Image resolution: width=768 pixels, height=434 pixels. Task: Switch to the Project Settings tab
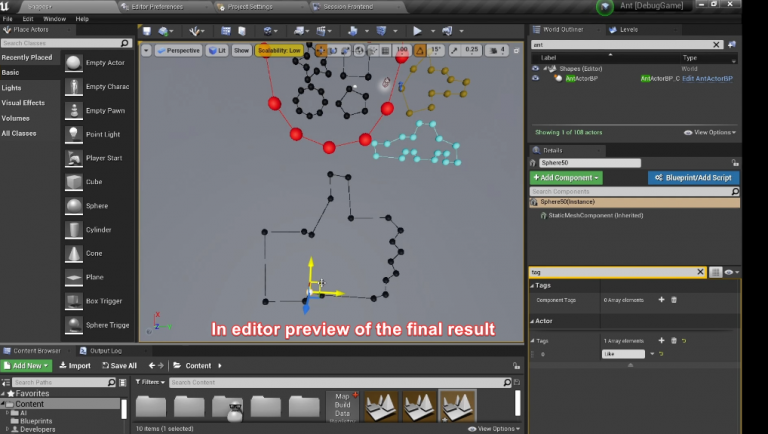[x=250, y=7]
